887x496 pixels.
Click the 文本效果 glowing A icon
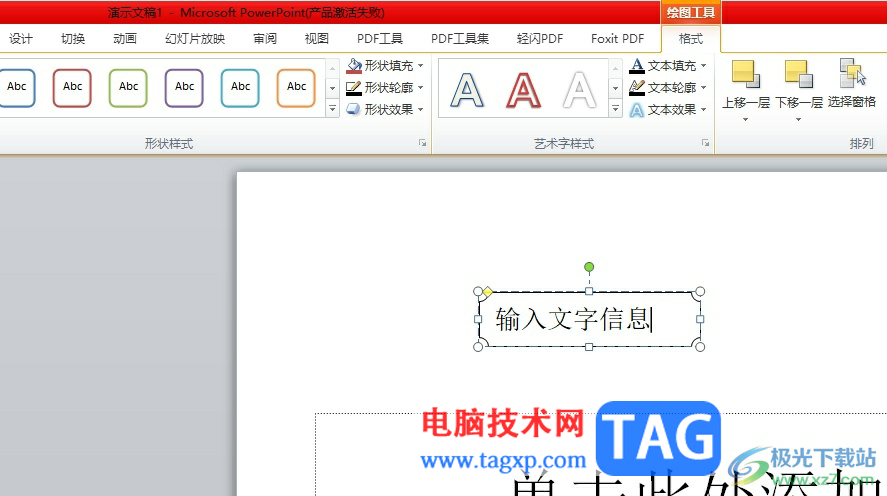point(637,110)
